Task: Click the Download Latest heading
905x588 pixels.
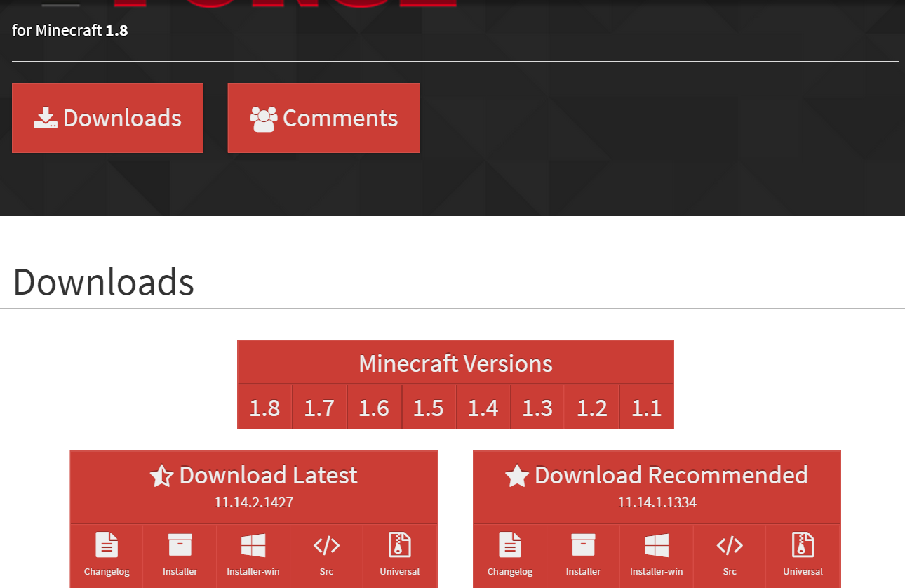Action: coord(268,475)
